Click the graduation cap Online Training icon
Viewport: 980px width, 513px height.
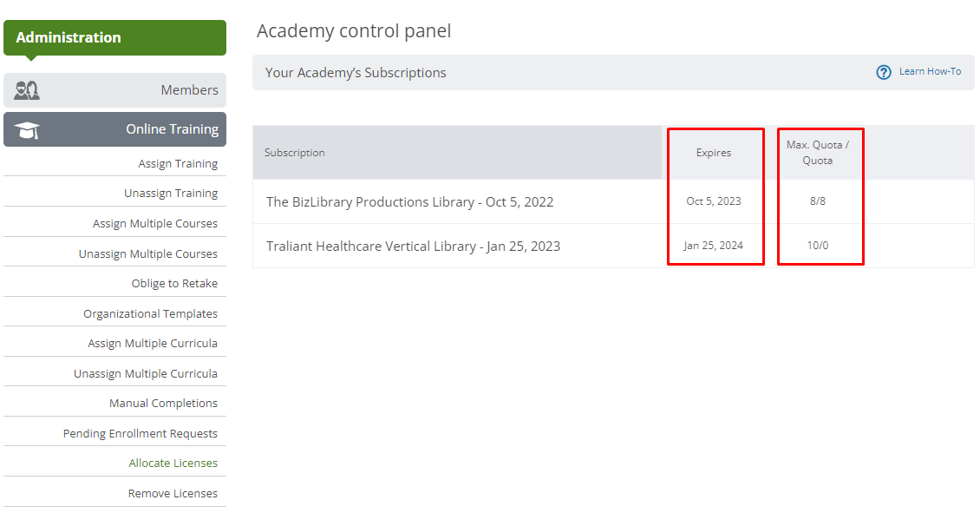pyautogui.click(x=27, y=130)
